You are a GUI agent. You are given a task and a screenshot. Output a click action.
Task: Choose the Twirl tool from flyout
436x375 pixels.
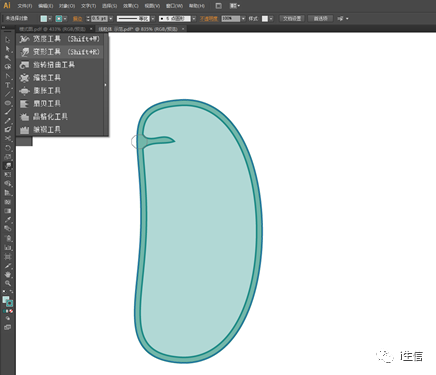click(60, 65)
